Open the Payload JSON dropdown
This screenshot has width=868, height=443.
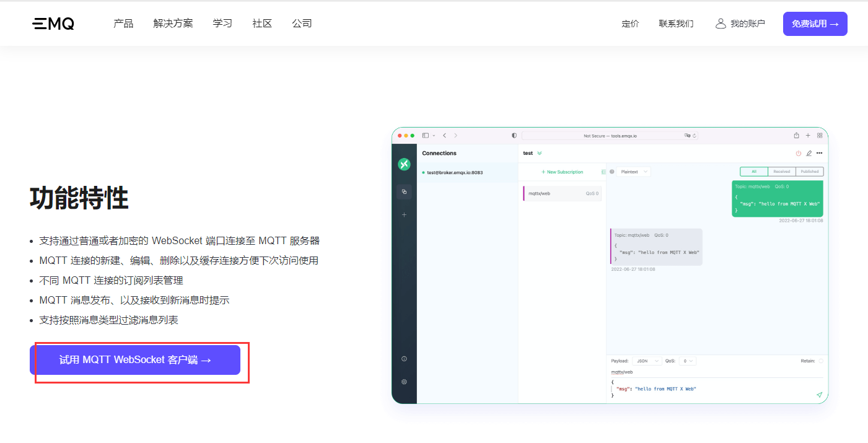click(x=646, y=361)
